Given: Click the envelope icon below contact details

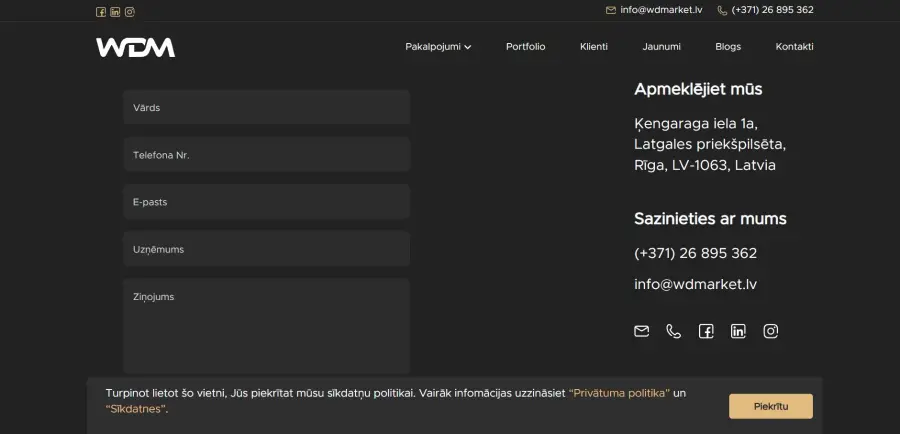Looking at the screenshot, I should [x=641, y=331].
